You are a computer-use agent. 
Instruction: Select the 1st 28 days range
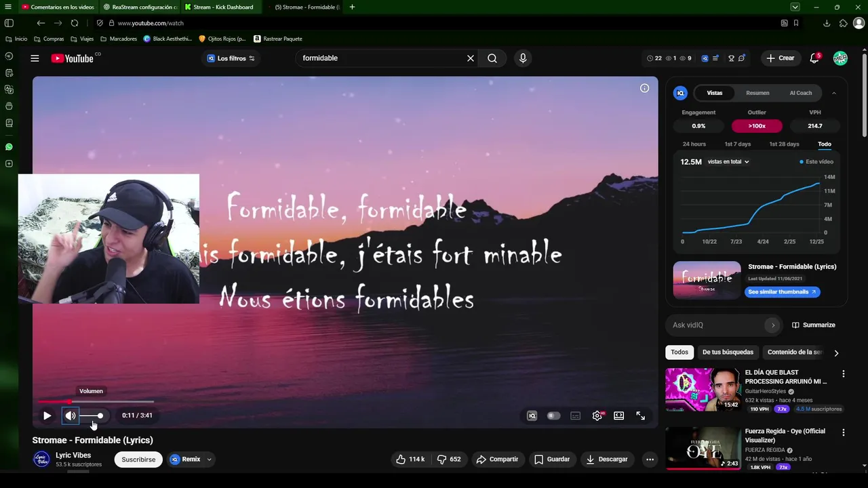[784, 144]
